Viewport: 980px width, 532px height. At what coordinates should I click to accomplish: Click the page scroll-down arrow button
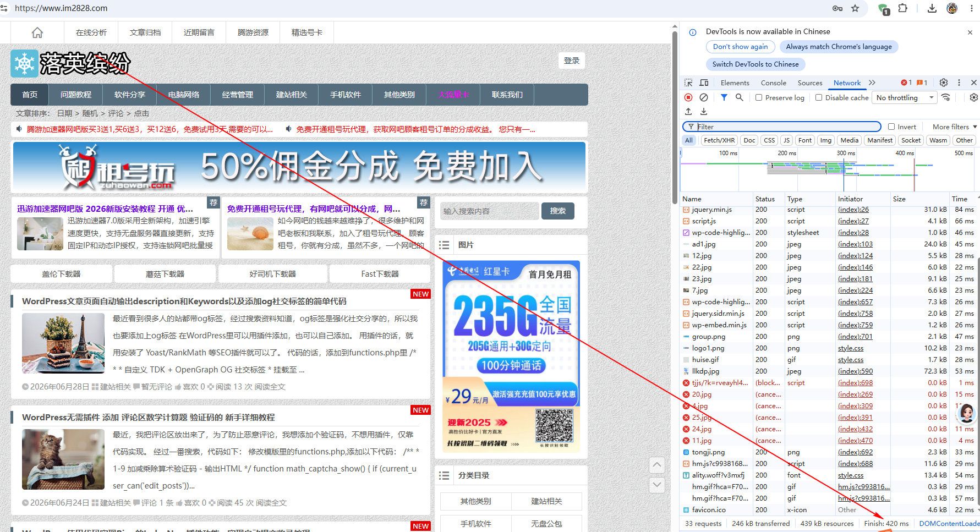657,485
